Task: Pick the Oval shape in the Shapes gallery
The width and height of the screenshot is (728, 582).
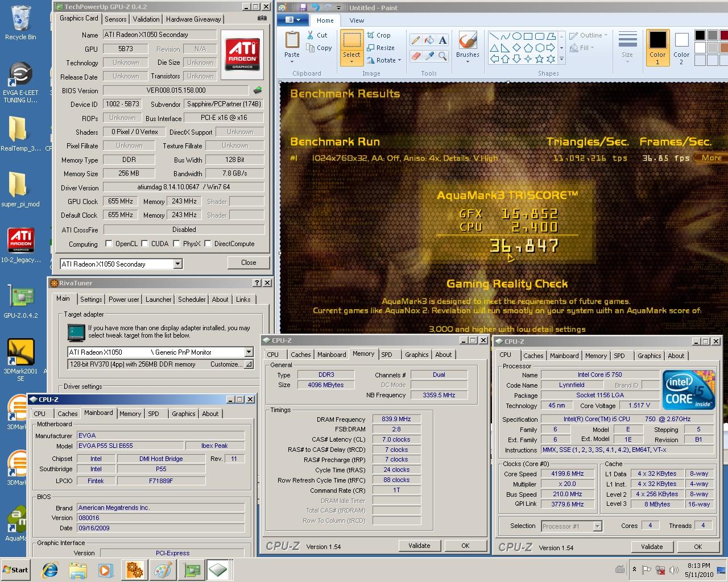Action: [x=516, y=36]
